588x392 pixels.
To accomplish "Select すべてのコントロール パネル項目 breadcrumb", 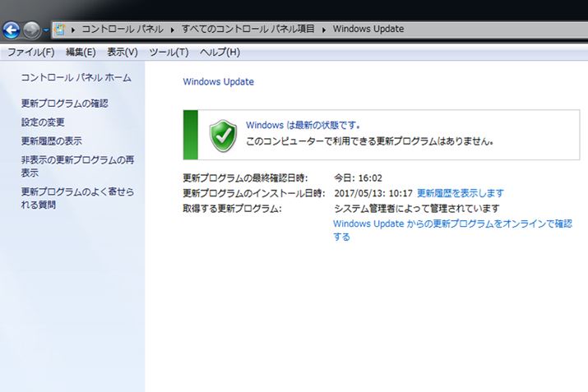I will [x=248, y=30].
